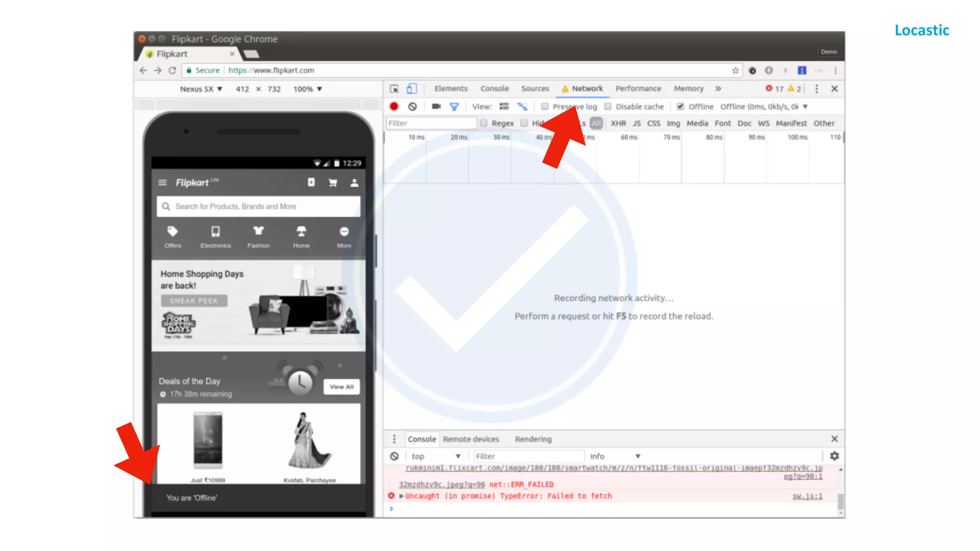
Task: Switch to the Elements tab
Action: (451, 88)
